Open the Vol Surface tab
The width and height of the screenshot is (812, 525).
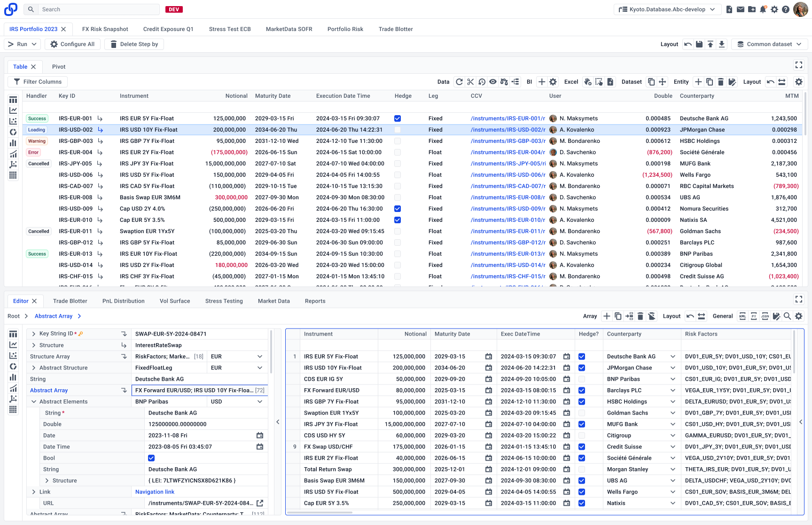tap(175, 301)
